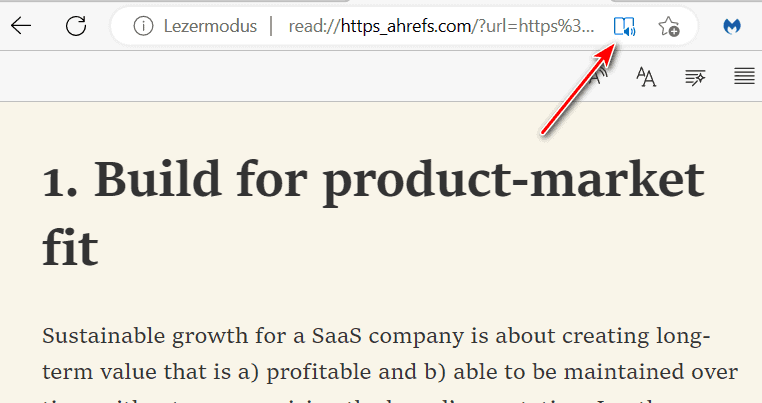Click the heading word "Build"
Screen dimensions: 762x403
pos(158,180)
